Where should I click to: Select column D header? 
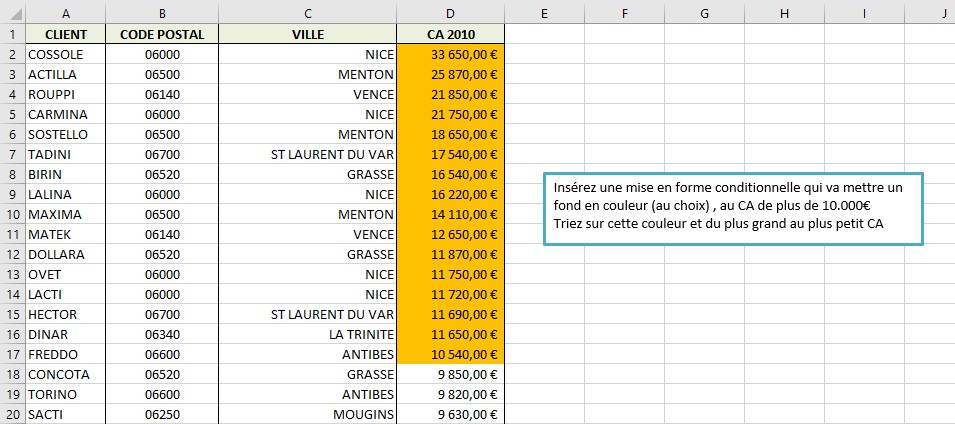point(450,14)
